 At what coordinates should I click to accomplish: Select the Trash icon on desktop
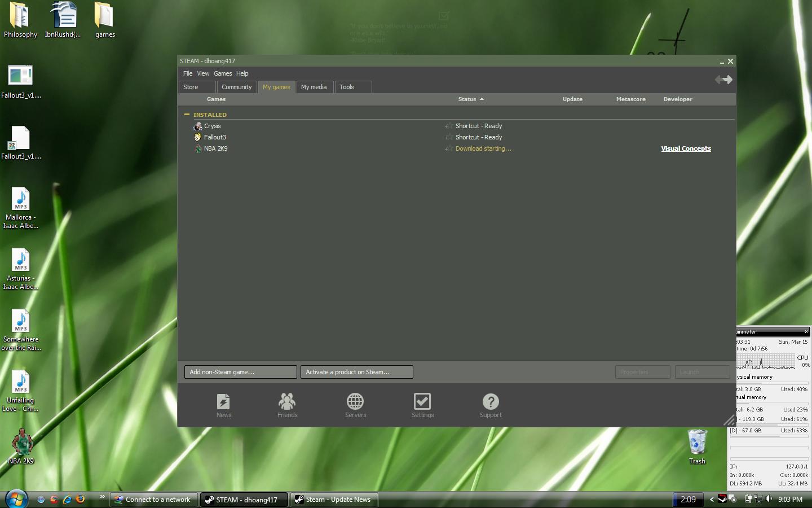click(x=697, y=447)
